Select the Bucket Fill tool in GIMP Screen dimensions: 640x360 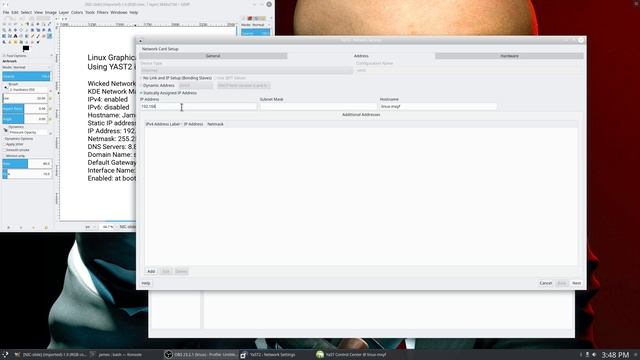(21, 36)
